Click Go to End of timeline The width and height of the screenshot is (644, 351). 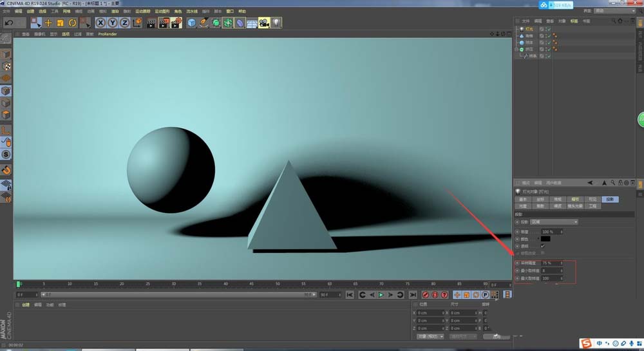413,295
